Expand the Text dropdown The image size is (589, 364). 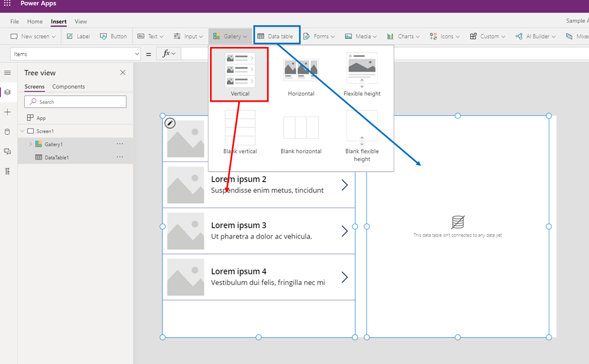(x=150, y=36)
